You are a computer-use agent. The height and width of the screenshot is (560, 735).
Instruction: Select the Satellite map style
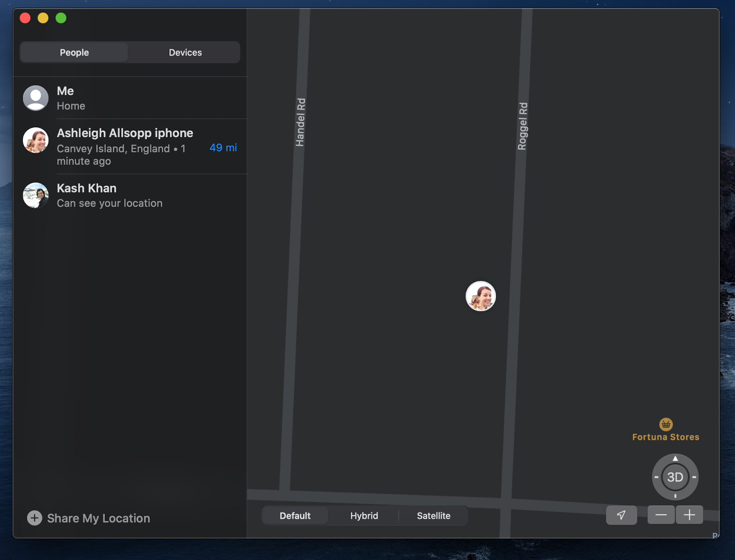click(x=433, y=516)
